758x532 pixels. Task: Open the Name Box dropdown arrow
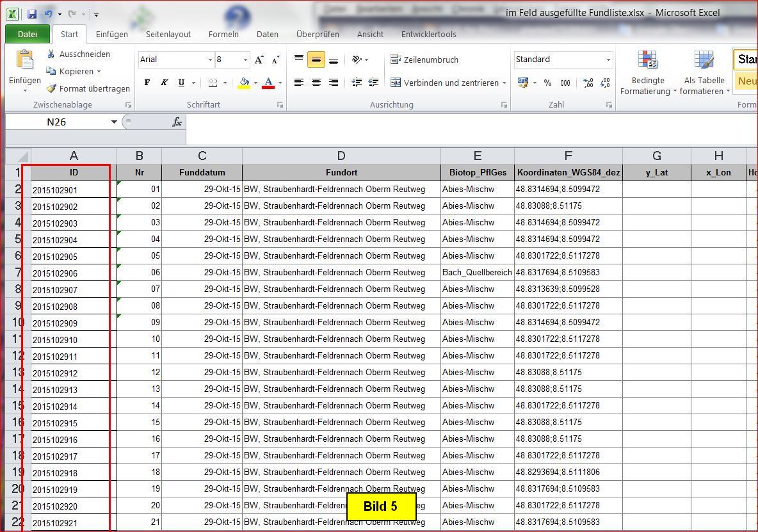point(114,122)
